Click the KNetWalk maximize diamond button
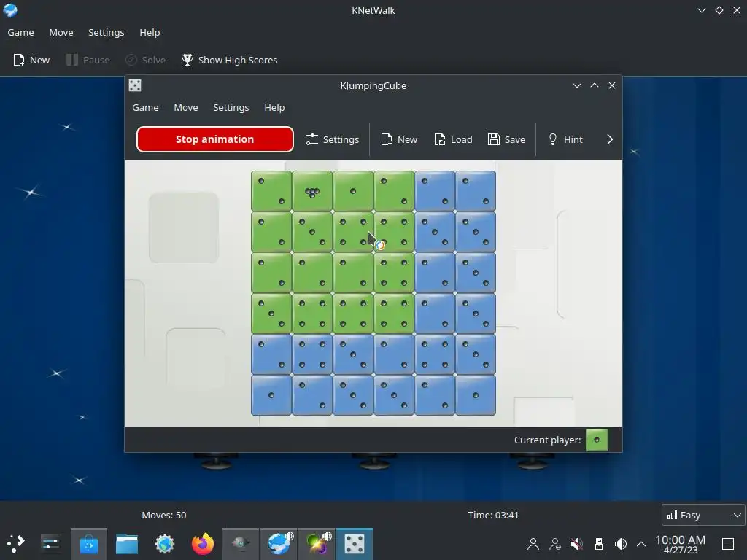Image resolution: width=747 pixels, height=560 pixels. pos(719,10)
